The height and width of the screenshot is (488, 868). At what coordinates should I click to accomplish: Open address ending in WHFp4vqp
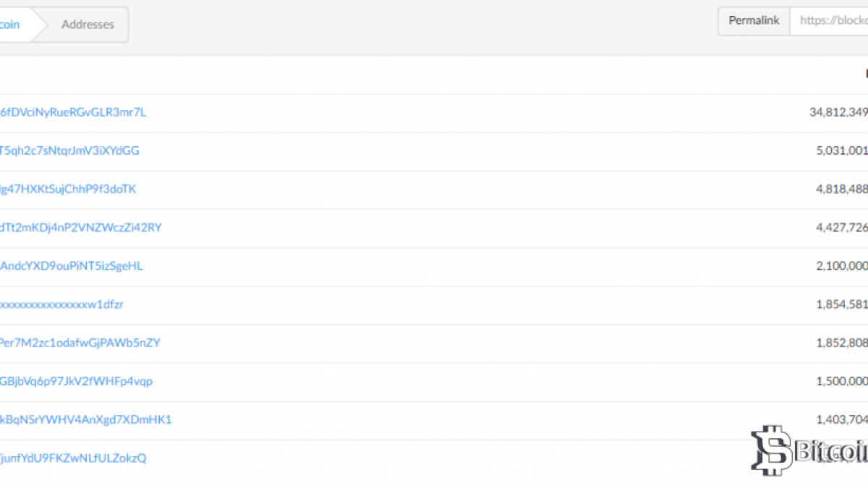click(76, 381)
